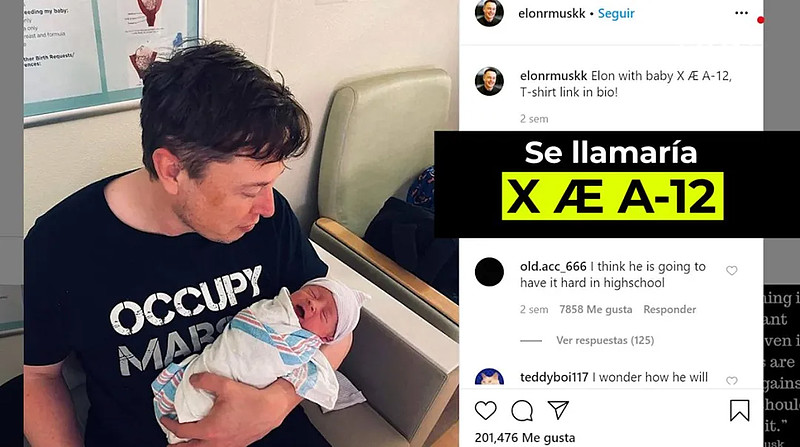800x447 pixels.
Task: Save the post with bookmark icon
Action: coord(739,410)
